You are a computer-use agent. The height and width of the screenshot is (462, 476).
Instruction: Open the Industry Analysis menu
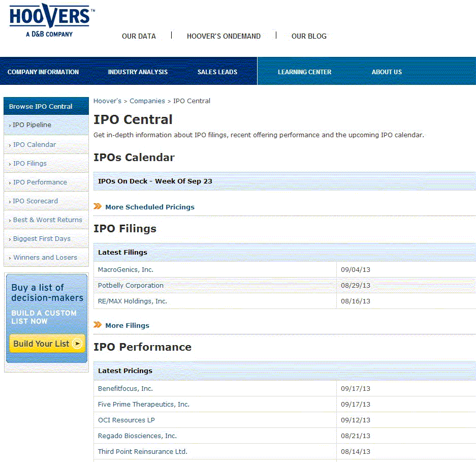click(x=138, y=72)
